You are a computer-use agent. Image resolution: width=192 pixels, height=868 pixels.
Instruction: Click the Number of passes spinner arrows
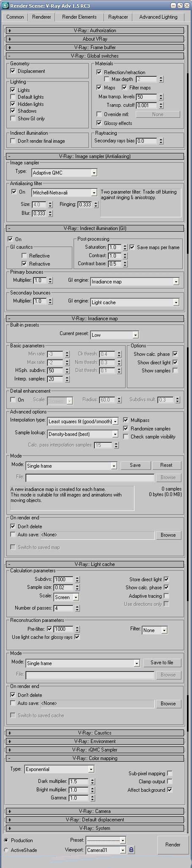tap(77, 608)
